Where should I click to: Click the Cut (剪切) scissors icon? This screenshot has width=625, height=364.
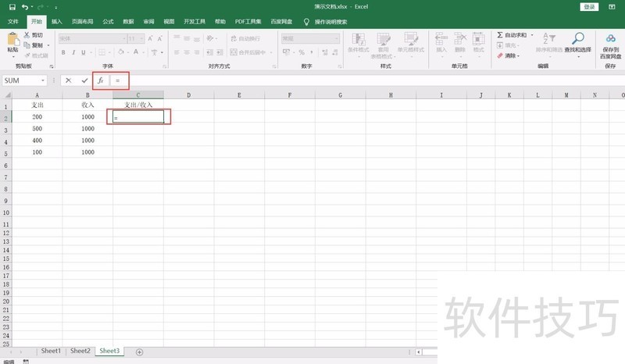pos(27,35)
